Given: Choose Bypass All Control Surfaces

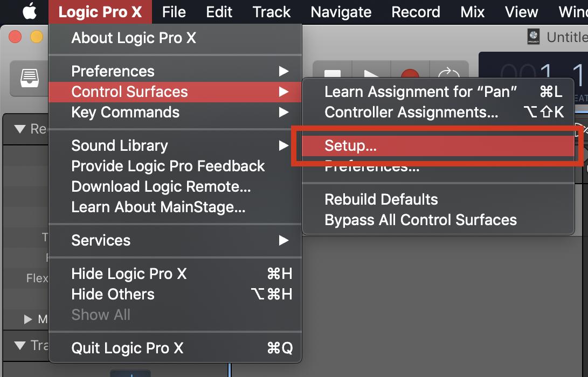Looking at the screenshot, I should pos(438,220).
